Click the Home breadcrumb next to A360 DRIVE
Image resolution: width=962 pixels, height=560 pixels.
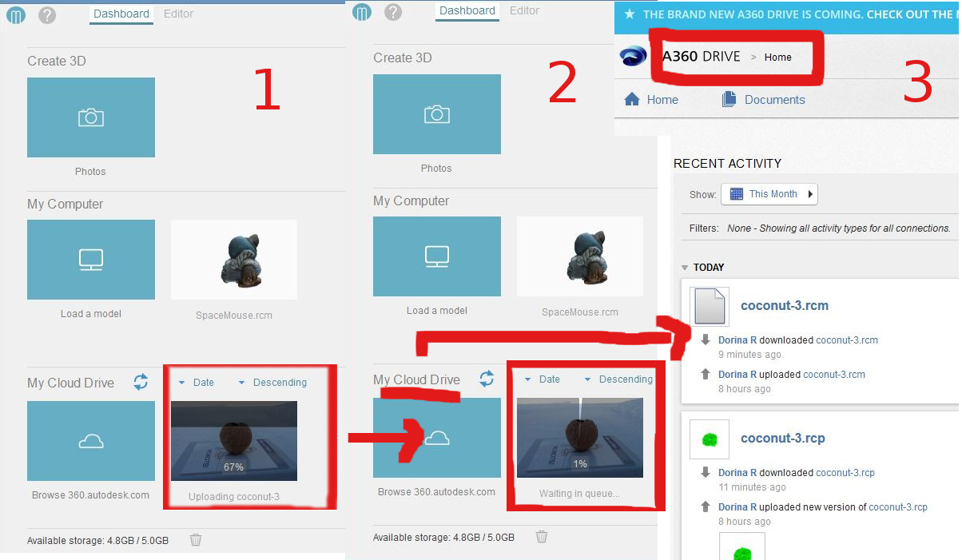point(778,57)
